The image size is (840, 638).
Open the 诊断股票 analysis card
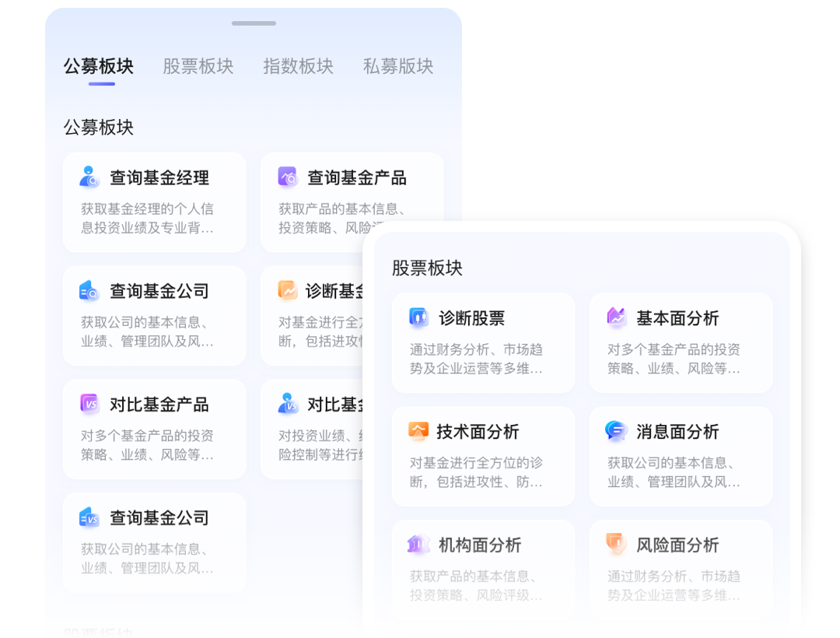pyautogui.click(x=483, y=342)
